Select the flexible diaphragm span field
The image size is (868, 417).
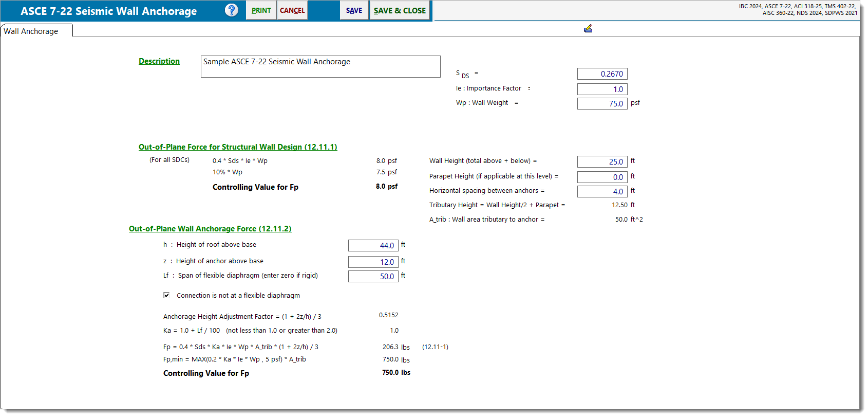(x=373, y=277)
